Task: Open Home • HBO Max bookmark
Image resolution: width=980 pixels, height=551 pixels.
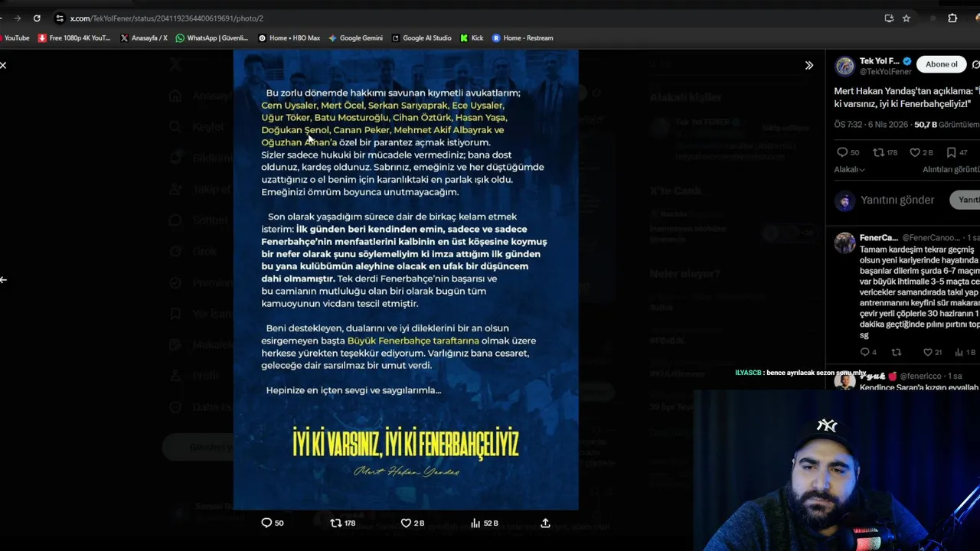Action: pos(289,37)
